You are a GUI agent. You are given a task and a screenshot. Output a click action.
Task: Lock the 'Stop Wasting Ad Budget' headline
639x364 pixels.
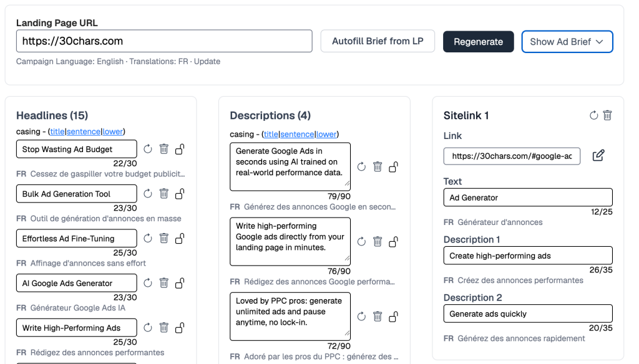180,149
